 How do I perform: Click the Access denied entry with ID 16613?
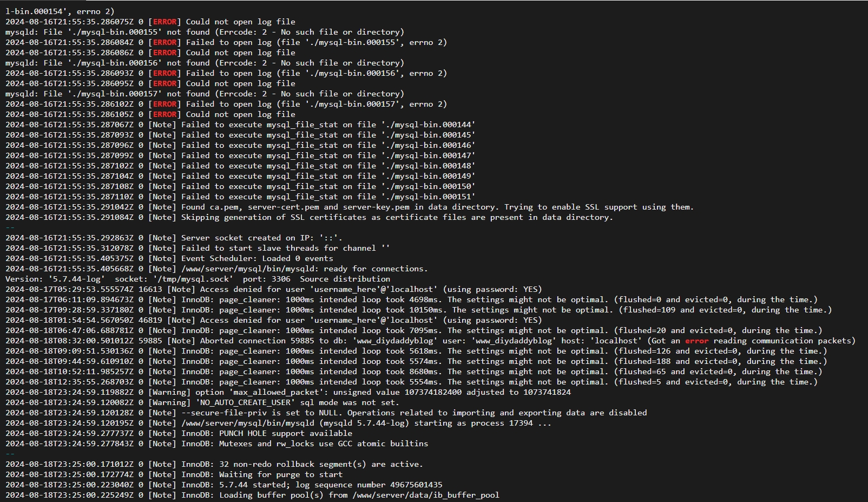(273, 289)
